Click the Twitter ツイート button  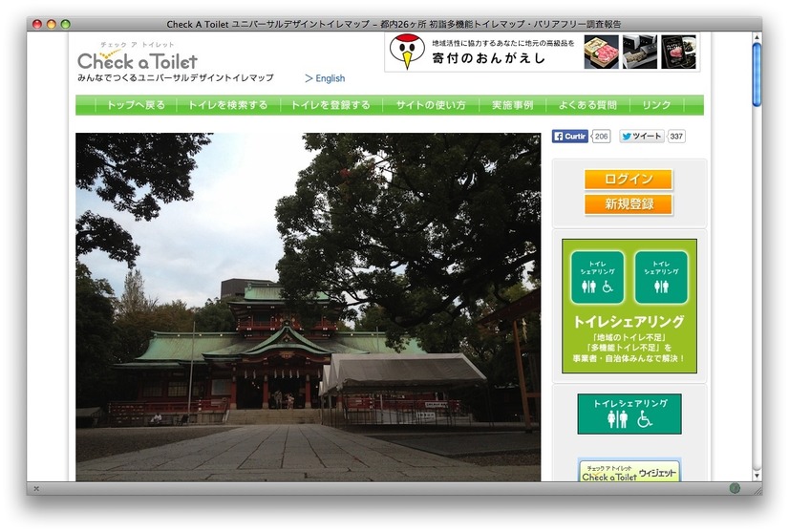pos(642,137)
